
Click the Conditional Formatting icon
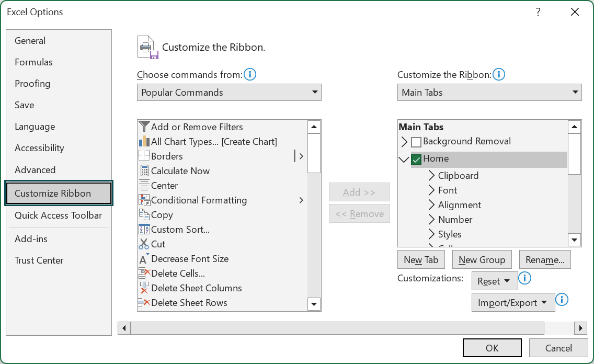coord(144,200)
